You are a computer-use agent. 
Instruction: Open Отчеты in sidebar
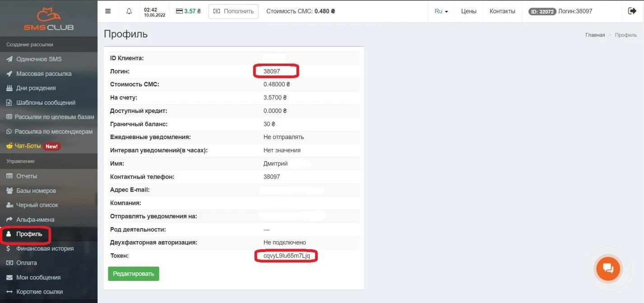(x=27, y=176)
